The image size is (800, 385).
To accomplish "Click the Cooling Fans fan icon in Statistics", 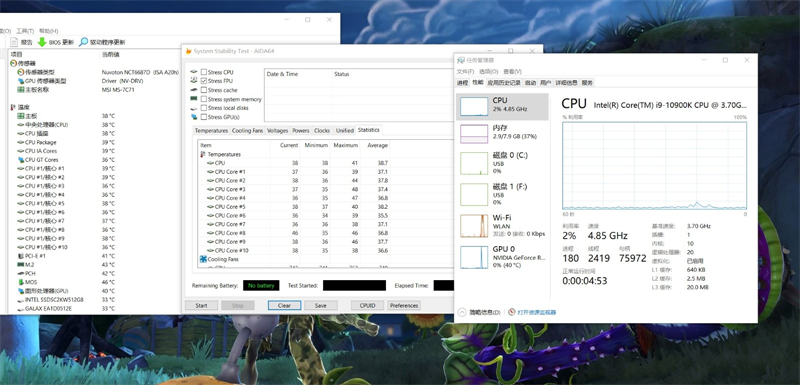I will 203,259.
